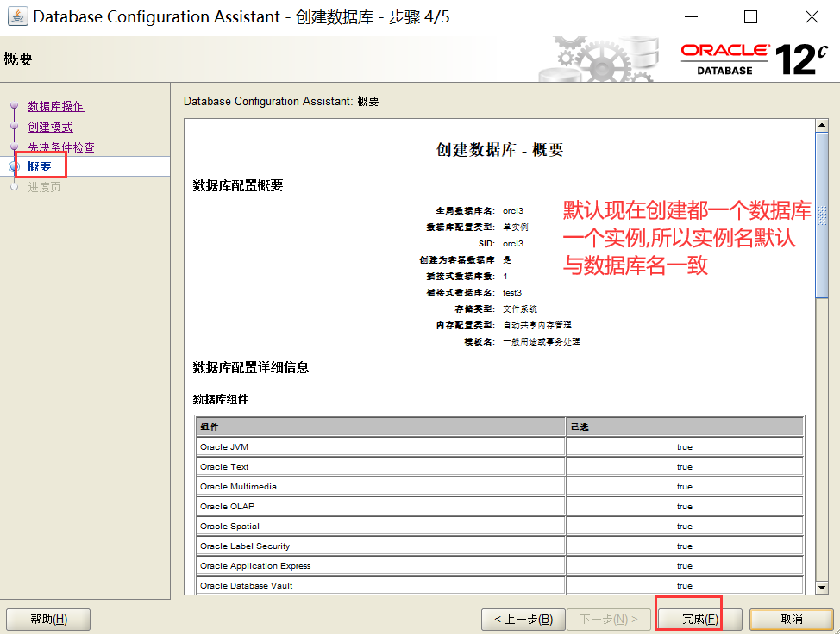Click the scrollbar up arrow
The image size is (840, 636).
pos(822,125)
